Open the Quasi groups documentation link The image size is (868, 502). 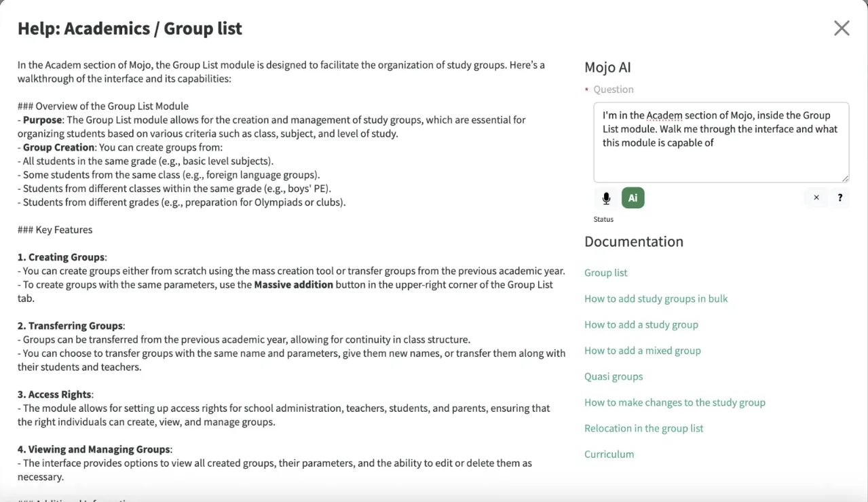[614, 376]
